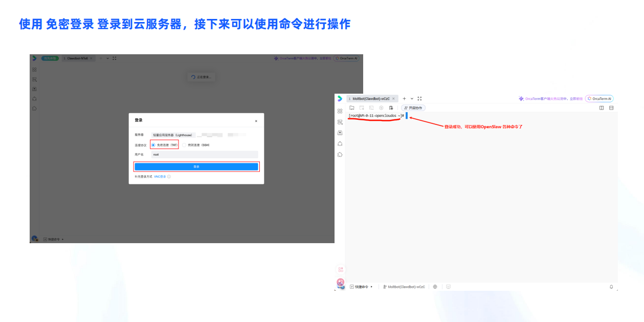Expand the tab list chevron in Moltbot window
Screen dimensions: 644x322
pyautogui.click(x=412, y=98)
